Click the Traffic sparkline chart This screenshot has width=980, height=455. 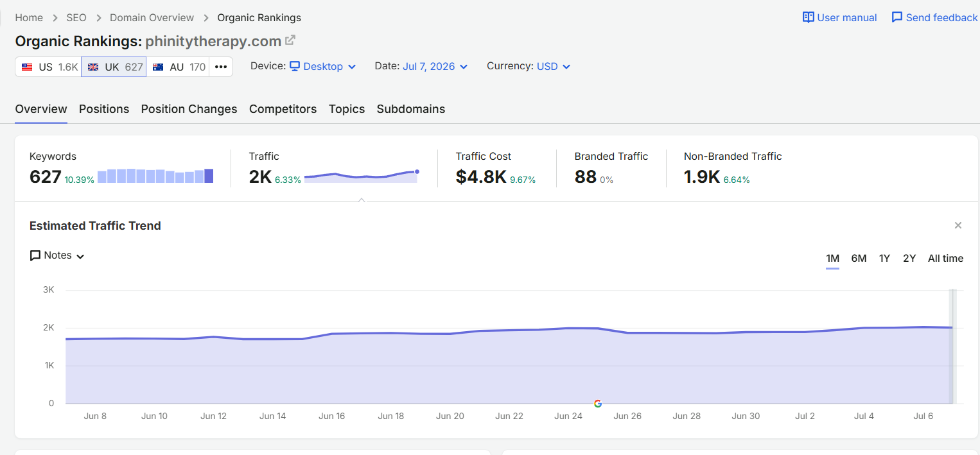pos(362,176)
